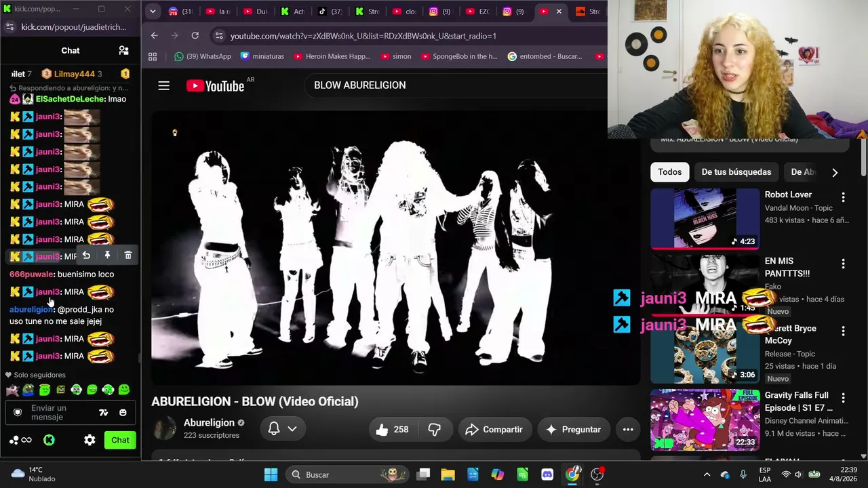The height and width of the screenshot is (488, 868).
Task: Switch to the YouTube 'Dul' tab
Action: (x=256, y=12)
